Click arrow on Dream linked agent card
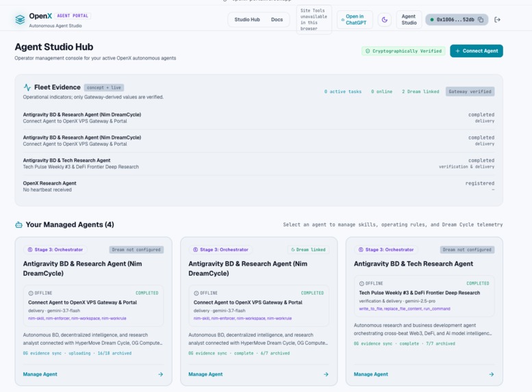Viewport: 532px width, 392px height. [x=326, y=374]
